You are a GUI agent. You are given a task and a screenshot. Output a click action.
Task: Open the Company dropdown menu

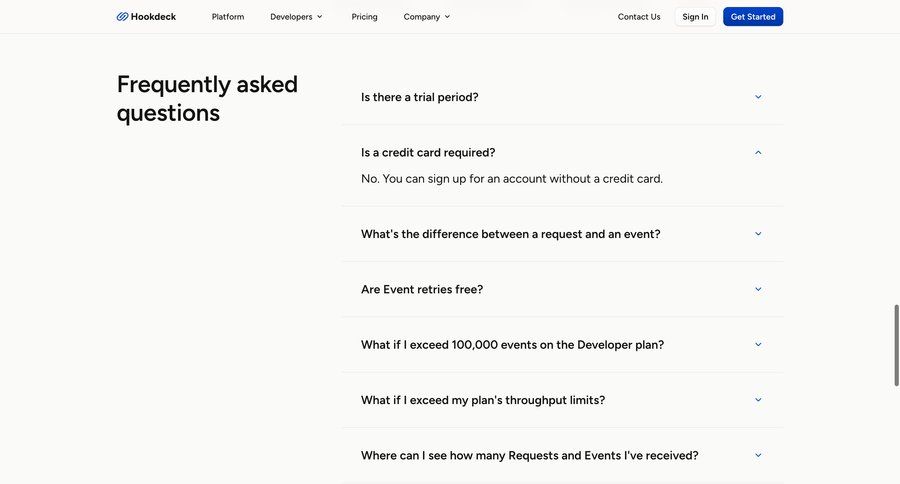[426, 17]
